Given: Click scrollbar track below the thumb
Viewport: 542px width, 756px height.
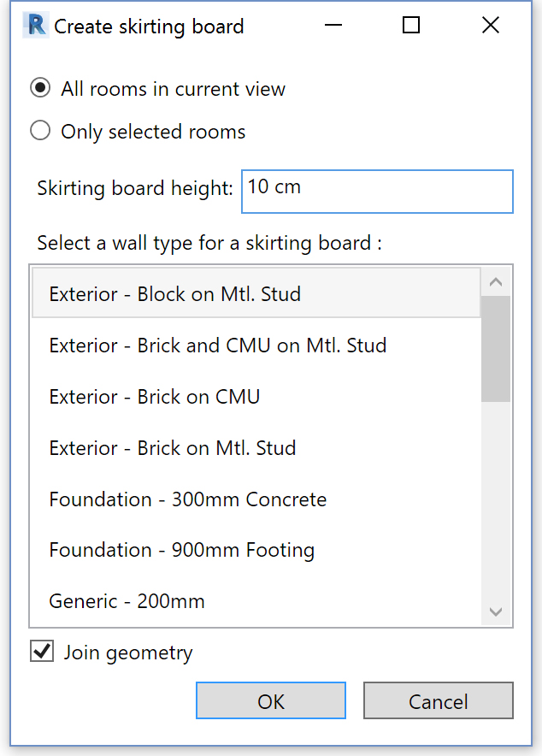Looking at the screenshot, I should pos(496,499).
